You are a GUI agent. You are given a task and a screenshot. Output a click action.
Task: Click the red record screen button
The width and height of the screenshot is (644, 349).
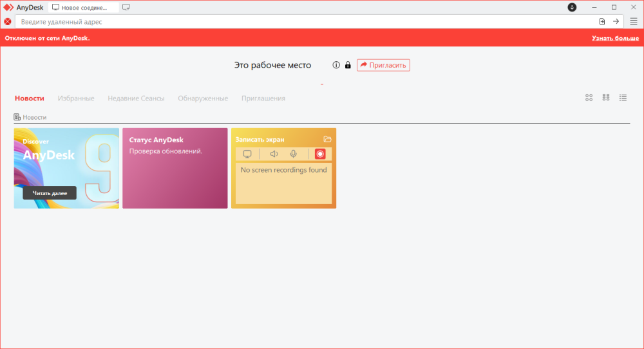click(320, 154)
